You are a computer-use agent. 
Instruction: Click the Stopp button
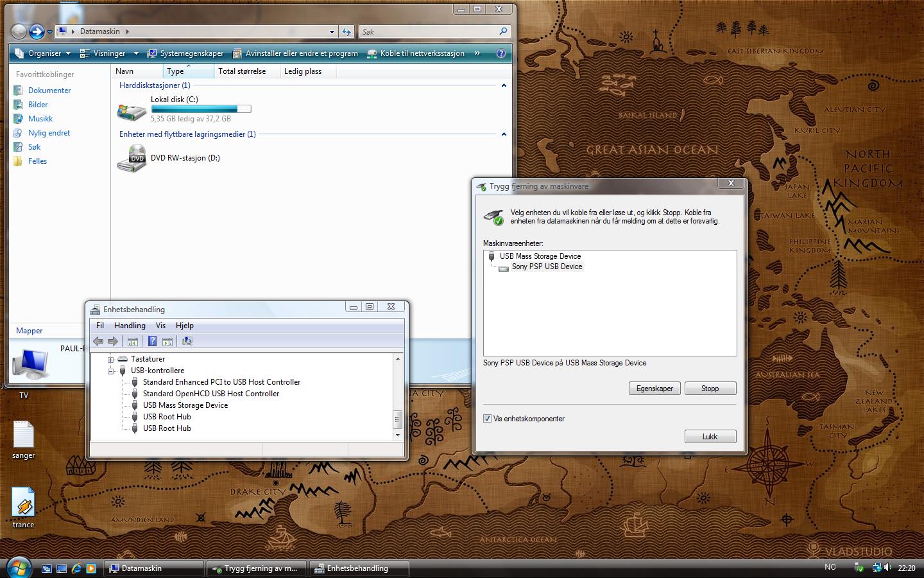tap(710, 389)
